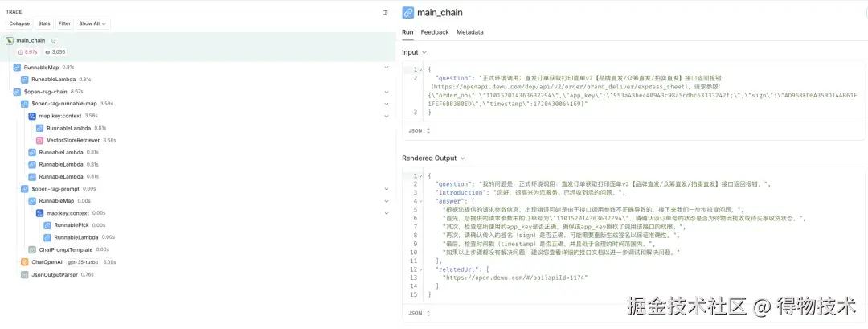
Task: Click the "question" key in the Input editor
Action: 454,78
